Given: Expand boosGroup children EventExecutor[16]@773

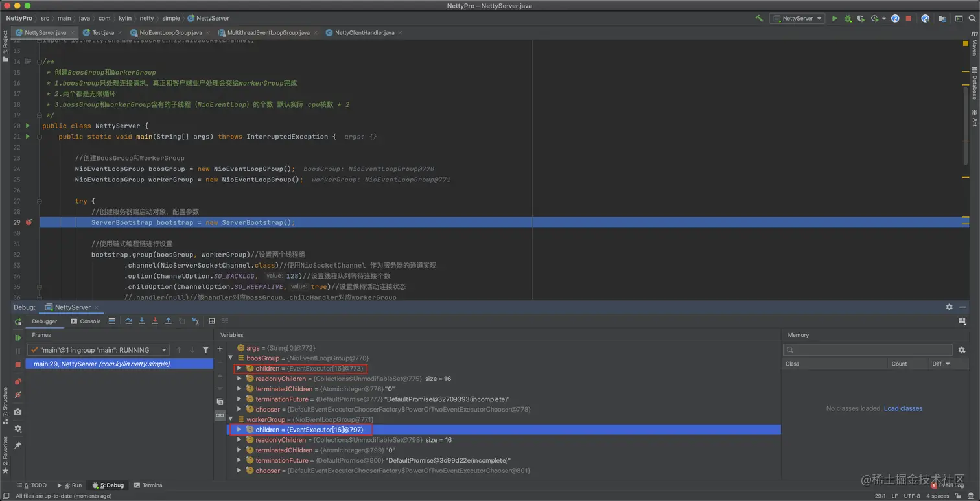Looking at the screenshot, I should coord(239,368).
